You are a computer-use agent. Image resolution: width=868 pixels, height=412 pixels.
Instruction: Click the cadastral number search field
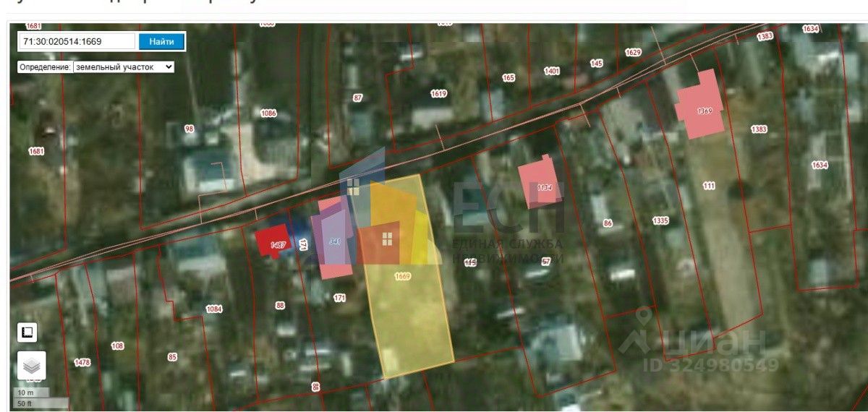[x=77, y=41]
